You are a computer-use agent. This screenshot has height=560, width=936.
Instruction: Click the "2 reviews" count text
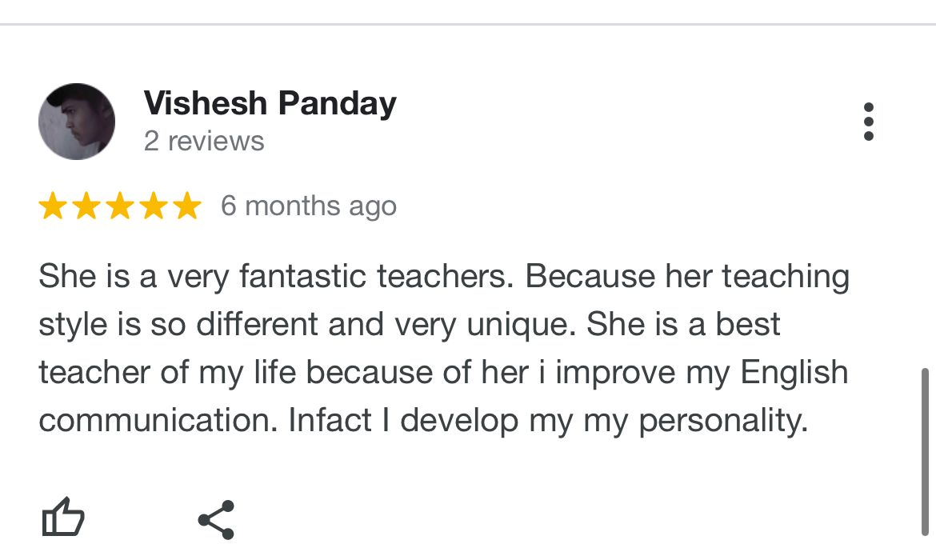point(204,142)
